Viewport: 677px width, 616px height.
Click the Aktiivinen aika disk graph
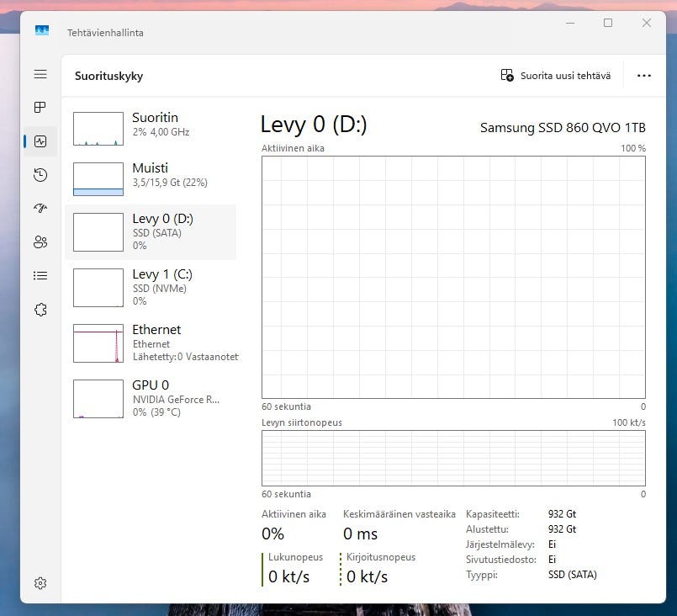(453, 277)
